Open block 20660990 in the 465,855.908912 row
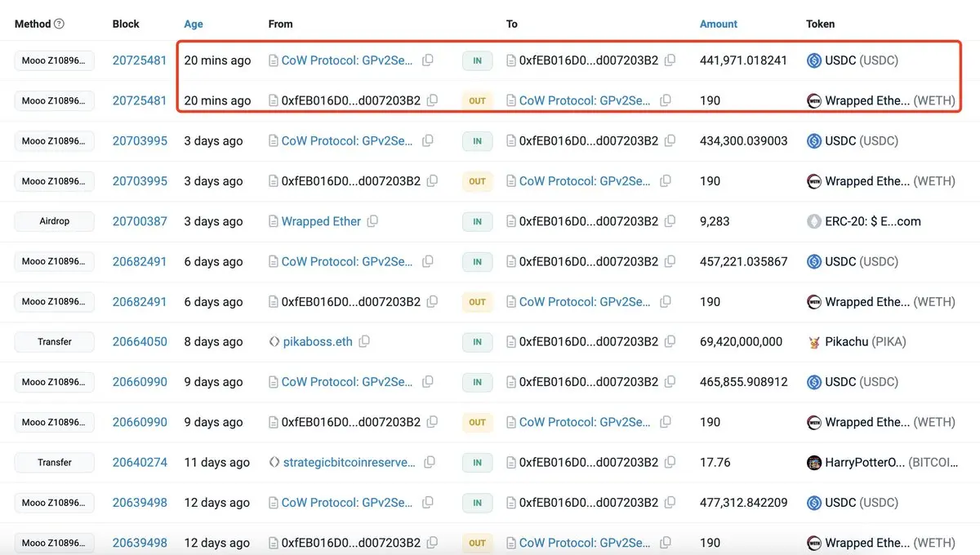Image resolution: width=980 pixels, height=555 pixels. [140, 382]
